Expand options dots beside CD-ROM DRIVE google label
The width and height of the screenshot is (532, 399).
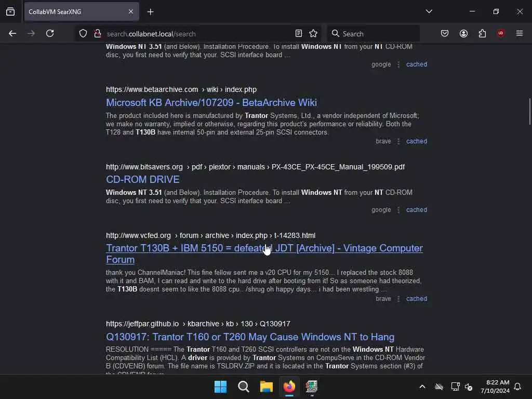[x=398, y=210]
